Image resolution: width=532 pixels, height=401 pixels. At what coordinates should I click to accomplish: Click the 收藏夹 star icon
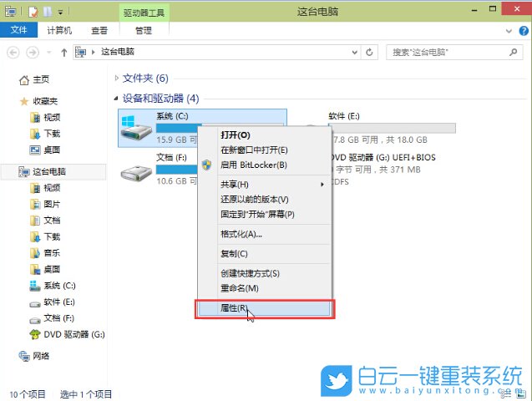24,101
